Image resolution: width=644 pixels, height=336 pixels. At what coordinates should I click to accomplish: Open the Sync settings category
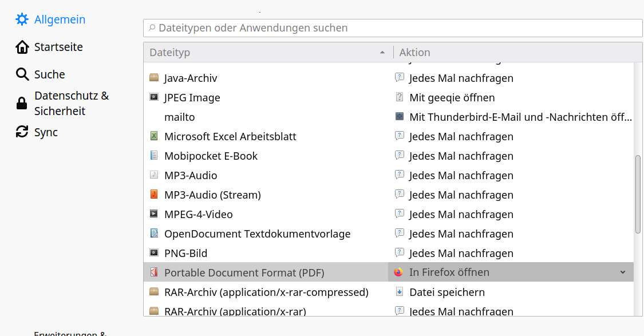point(46,132)
